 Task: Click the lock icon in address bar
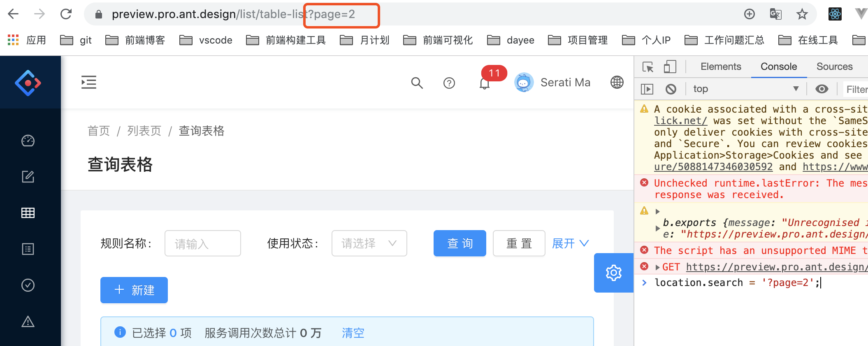click(98, 14)
